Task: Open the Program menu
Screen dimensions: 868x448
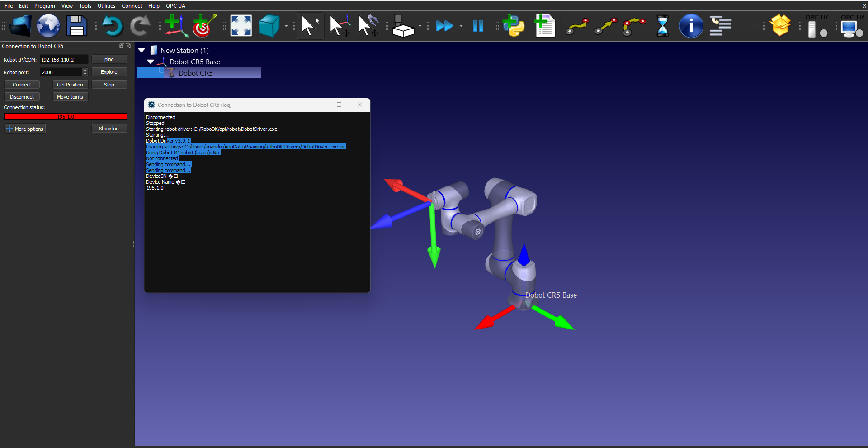Action: tap(44, 6)
